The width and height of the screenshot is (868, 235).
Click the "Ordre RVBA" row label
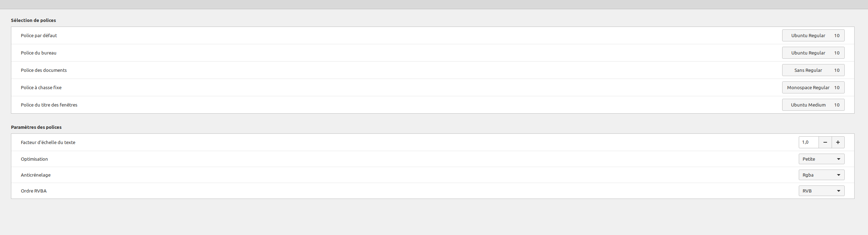pos(34,191)
